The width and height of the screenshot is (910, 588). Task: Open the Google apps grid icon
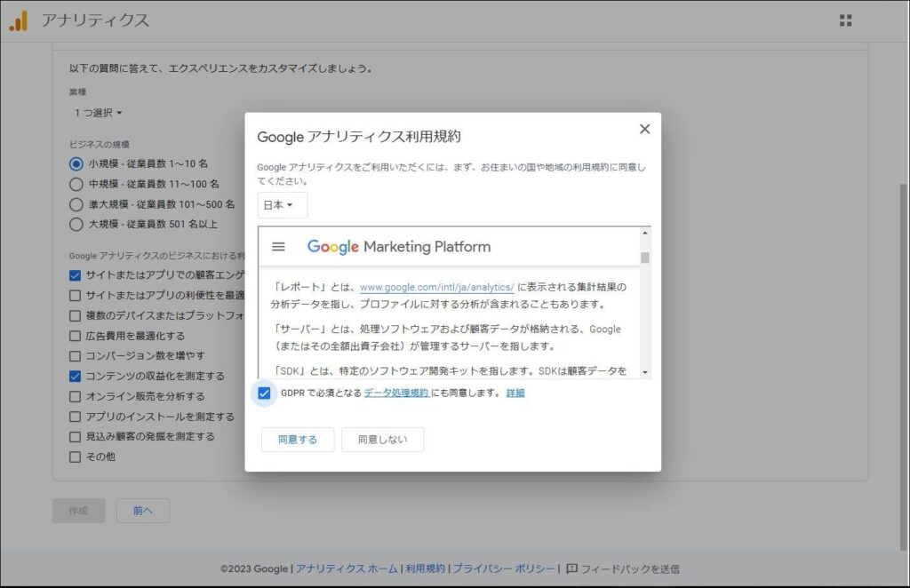point(846,21)
